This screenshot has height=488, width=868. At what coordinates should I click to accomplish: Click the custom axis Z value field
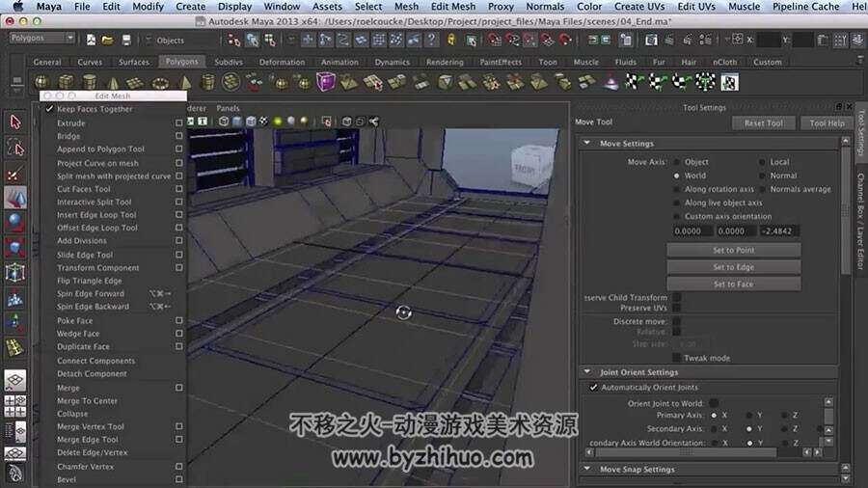pyautogui.click(x=779, y=231)
